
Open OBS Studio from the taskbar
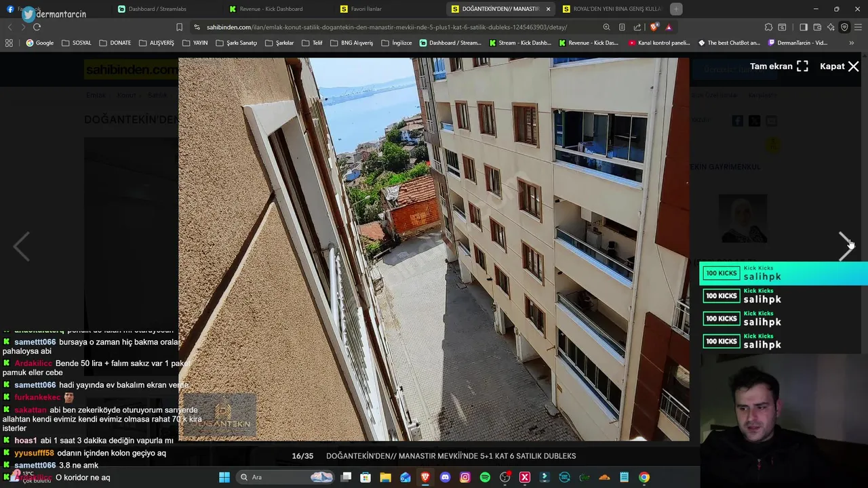(x=505, y=477)
